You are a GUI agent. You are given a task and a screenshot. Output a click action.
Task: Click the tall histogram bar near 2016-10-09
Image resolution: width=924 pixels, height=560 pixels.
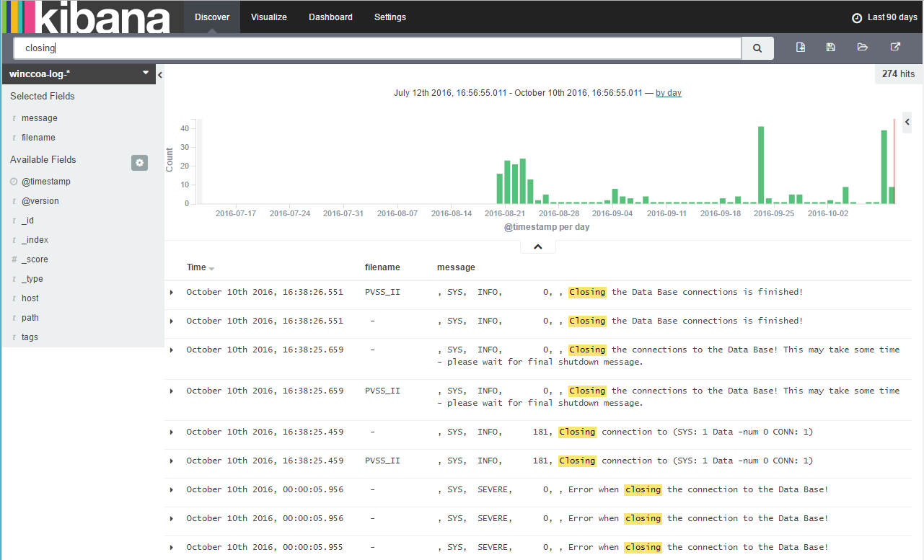[x=884, y=167]
